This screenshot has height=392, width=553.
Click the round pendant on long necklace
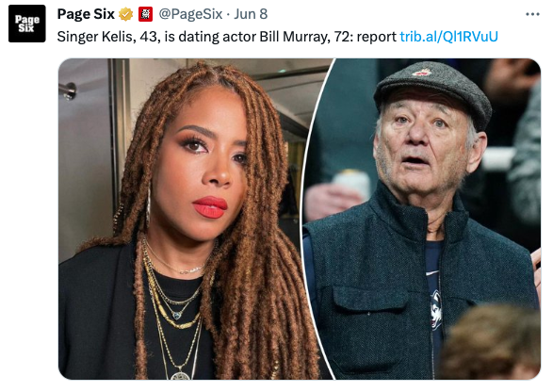click(x=181, y=376)
